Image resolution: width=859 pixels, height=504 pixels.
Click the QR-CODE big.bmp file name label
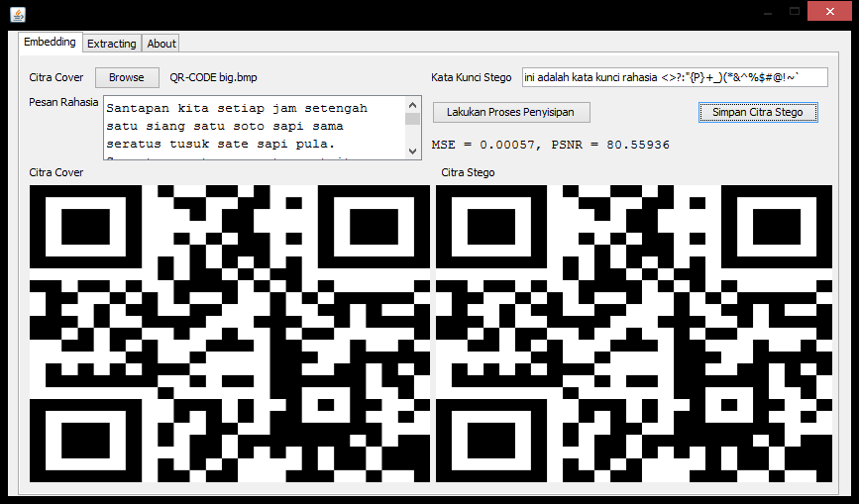[x=213, y=77]
